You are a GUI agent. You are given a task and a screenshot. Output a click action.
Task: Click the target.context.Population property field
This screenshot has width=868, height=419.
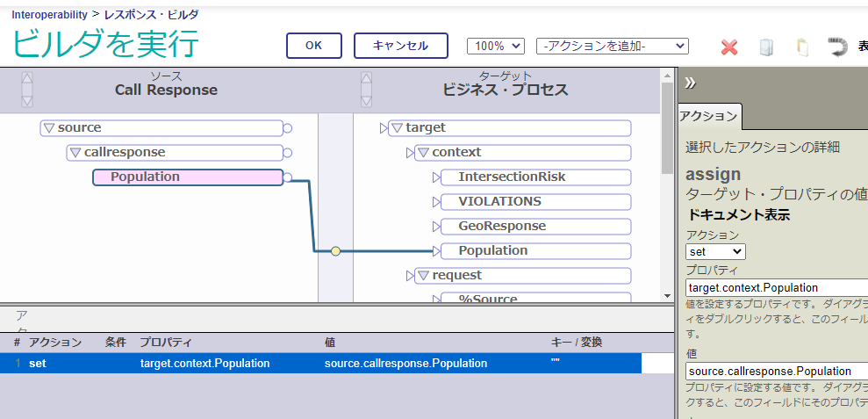pos(776,287)
